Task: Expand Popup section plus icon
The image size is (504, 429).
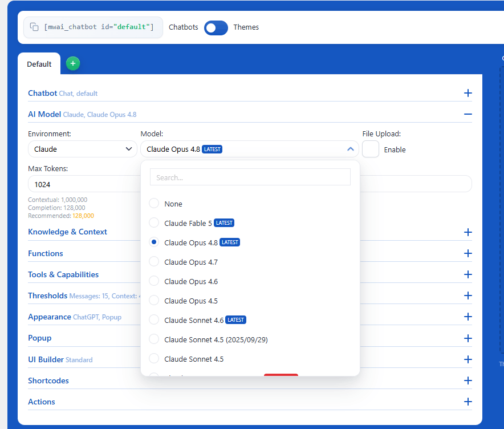Action: tap(468, 338)
